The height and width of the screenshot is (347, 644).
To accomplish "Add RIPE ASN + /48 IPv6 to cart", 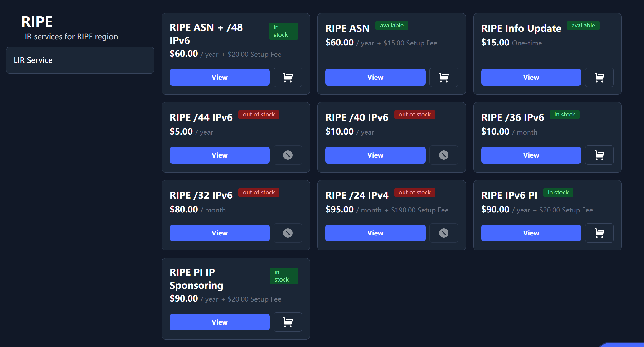I will pos(288,77).
